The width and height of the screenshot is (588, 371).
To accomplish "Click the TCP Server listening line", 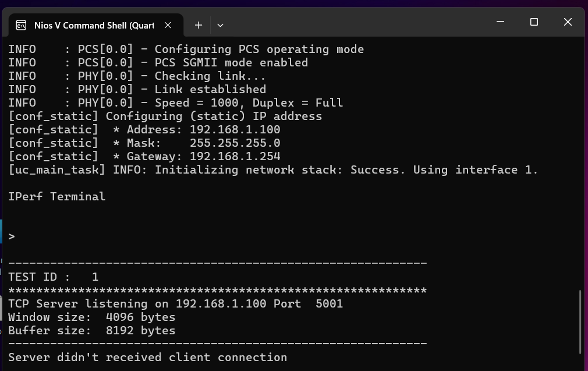I will [175, 303].
